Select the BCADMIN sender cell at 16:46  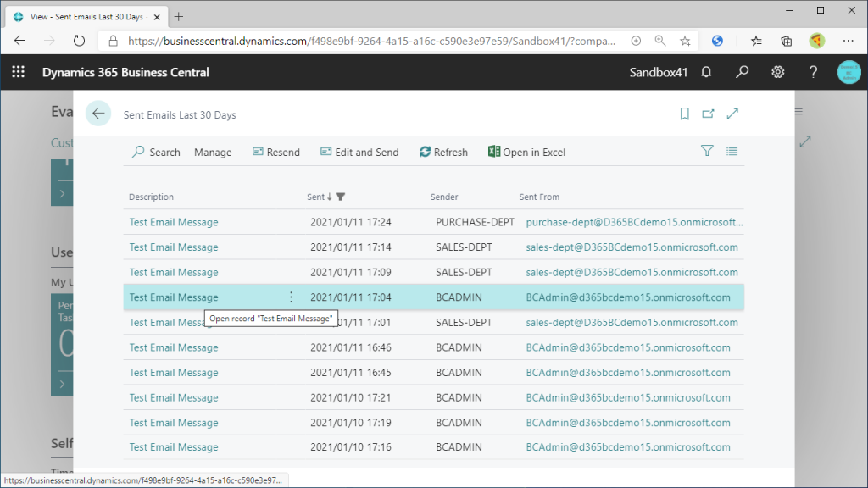pyautogui.click(x=459, y=347)
